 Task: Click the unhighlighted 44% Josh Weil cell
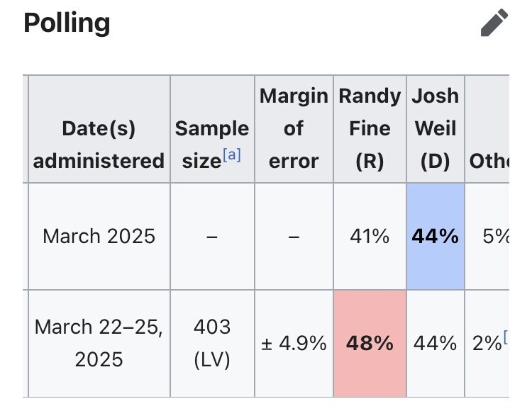point(435,344)
